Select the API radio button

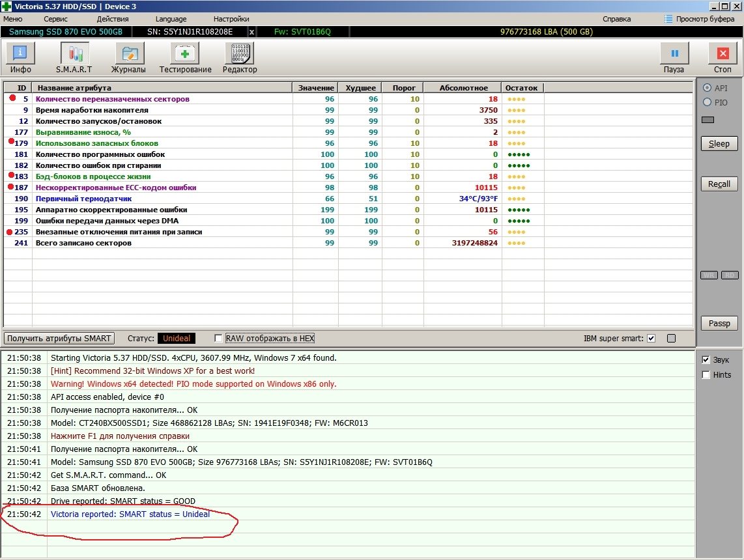(707, 88)
